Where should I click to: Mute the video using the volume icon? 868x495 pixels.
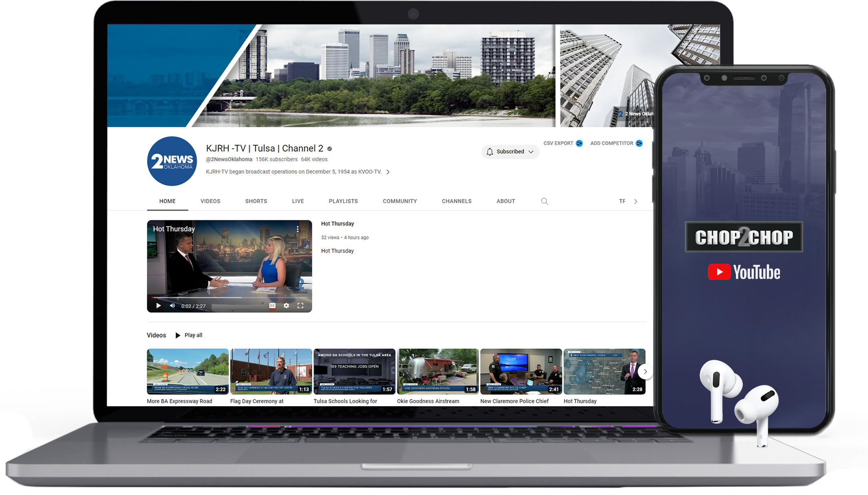point(172,306)
